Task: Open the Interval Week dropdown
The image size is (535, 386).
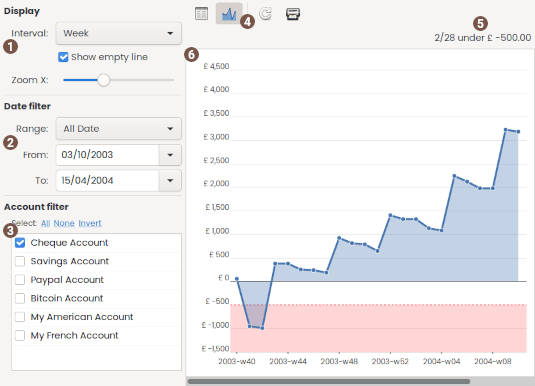Action: tap(118, 33)
